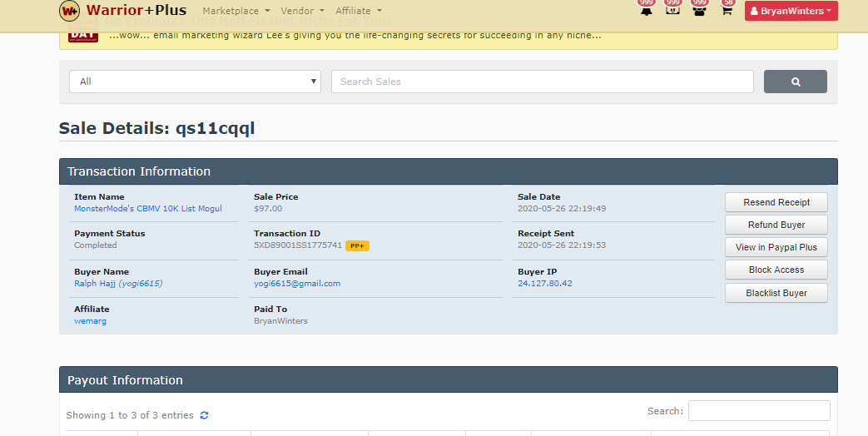Click the Showing 1 to 3 of 3 entries text
The width and height of the screenshot is (868, 436).
pos(130,415)
